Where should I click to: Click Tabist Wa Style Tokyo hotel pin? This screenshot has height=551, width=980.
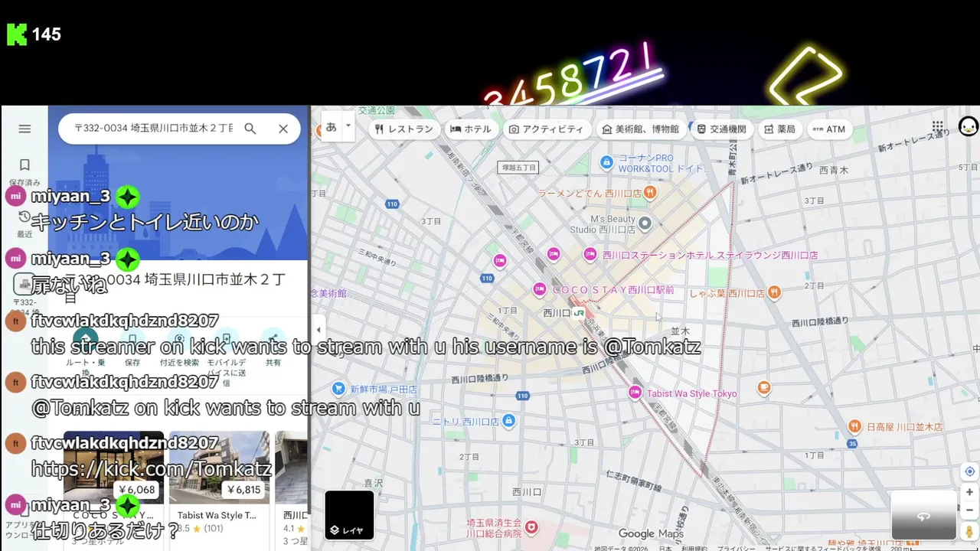click(635, 393)
